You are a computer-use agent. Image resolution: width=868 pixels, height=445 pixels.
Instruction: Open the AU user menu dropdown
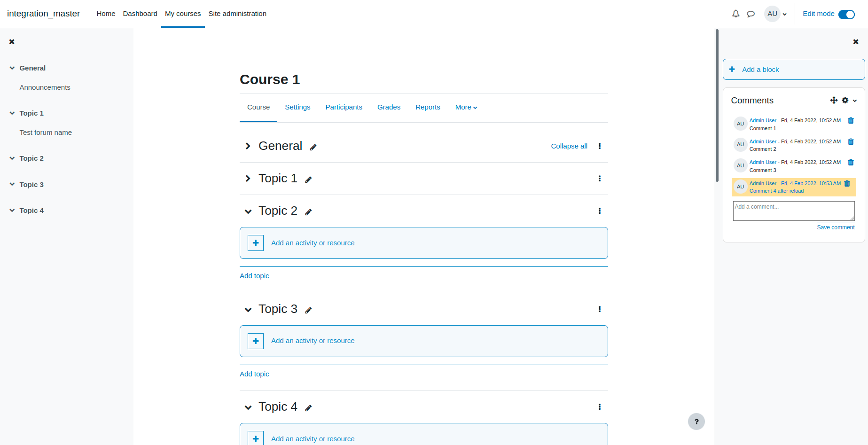(x=776, y=14)
